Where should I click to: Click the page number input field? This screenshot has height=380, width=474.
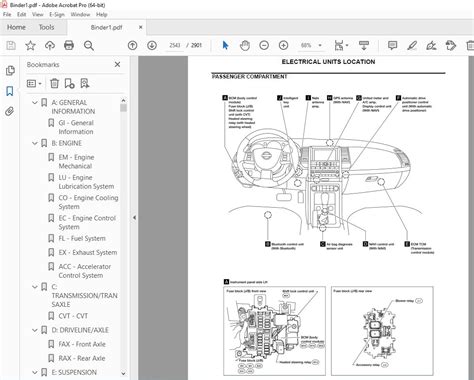[175, 45]
